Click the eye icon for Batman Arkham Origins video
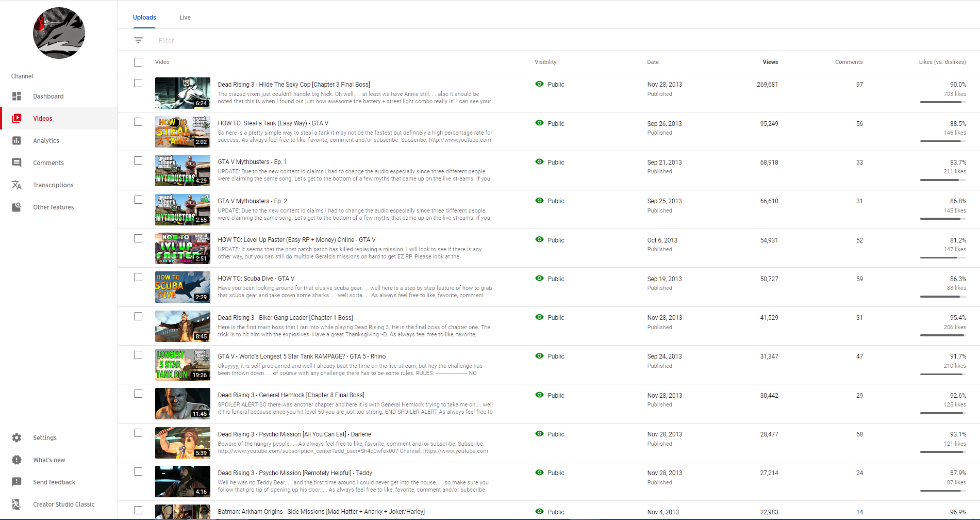Image resolution: width=980 pixels, height=520 pixels. (539, 512)
